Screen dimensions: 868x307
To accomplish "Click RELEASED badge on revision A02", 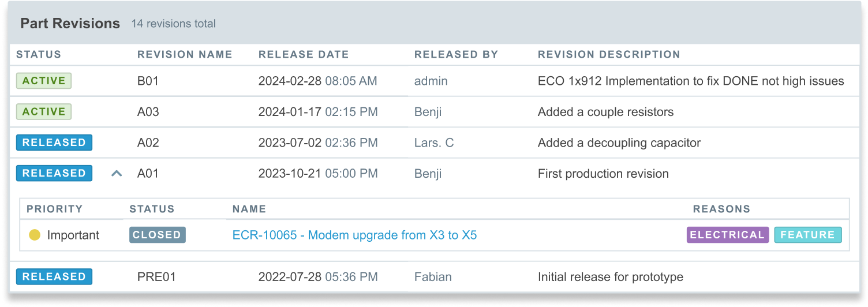I will (54, 143).
